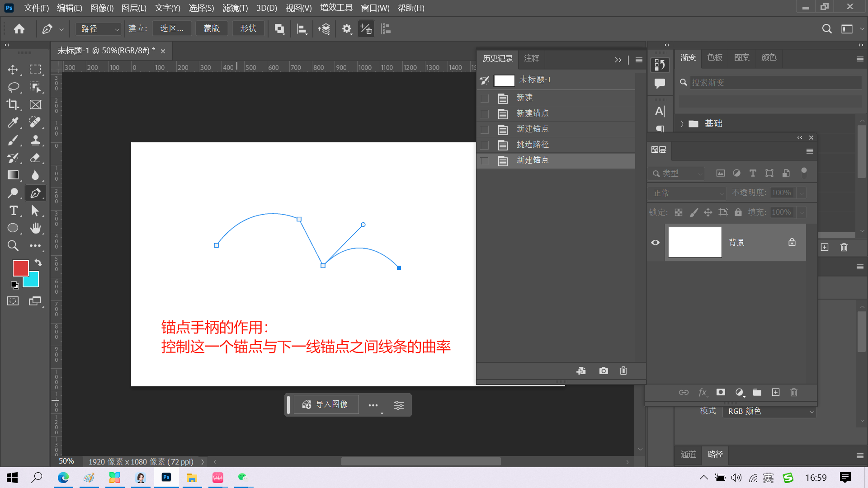Click the 蒙版 button
This screenshot has width=868, height=488.
212,28
